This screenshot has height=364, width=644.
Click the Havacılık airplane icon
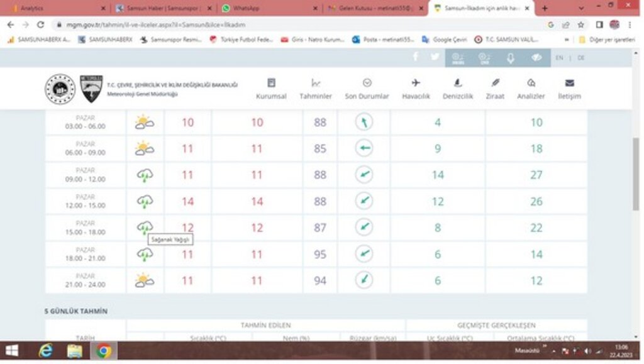(416, 83)
